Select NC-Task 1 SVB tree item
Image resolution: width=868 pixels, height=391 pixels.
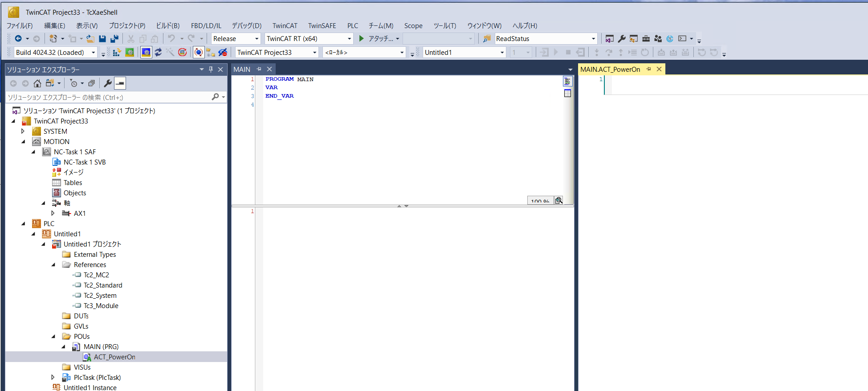[85, 162]
